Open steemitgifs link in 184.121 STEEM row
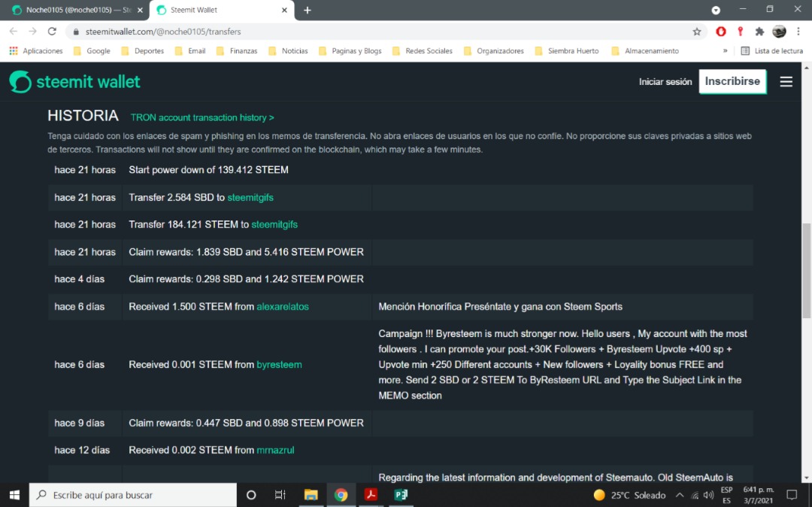The width and height of the screenshot is (812, 507). pyautogui.click(x=274, y=224)
